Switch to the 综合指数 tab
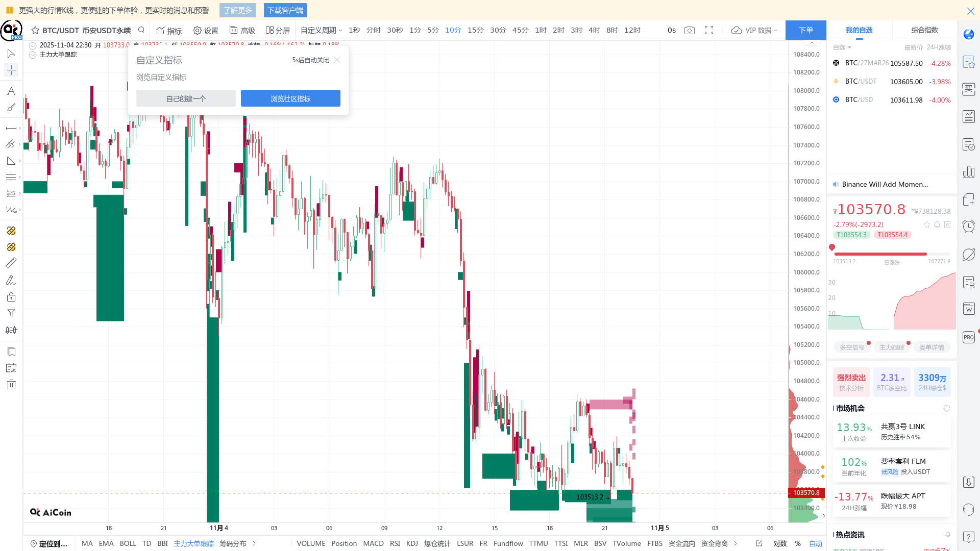This screenshot has height=551, width=980. [x=924, y=30]
